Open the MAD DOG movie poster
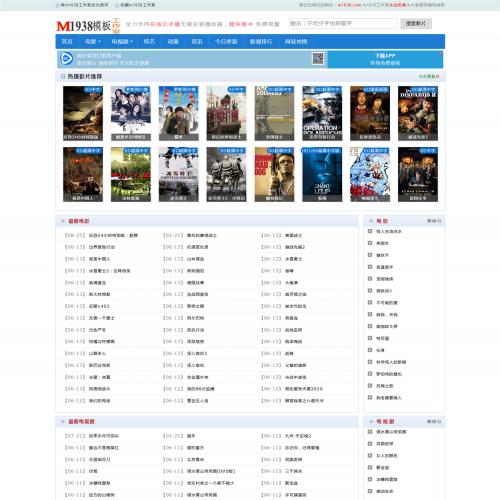 [x=274, y=174]
